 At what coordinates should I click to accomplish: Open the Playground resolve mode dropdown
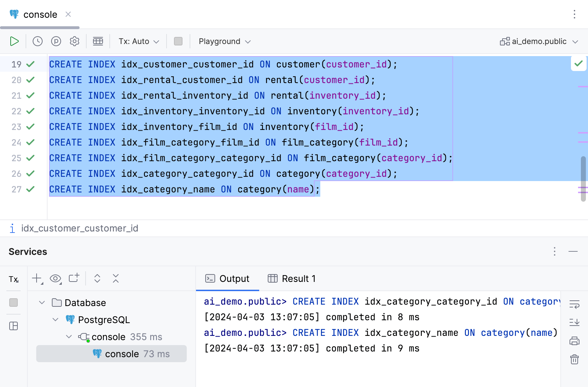pyautogui.click(x=224, y=42)
